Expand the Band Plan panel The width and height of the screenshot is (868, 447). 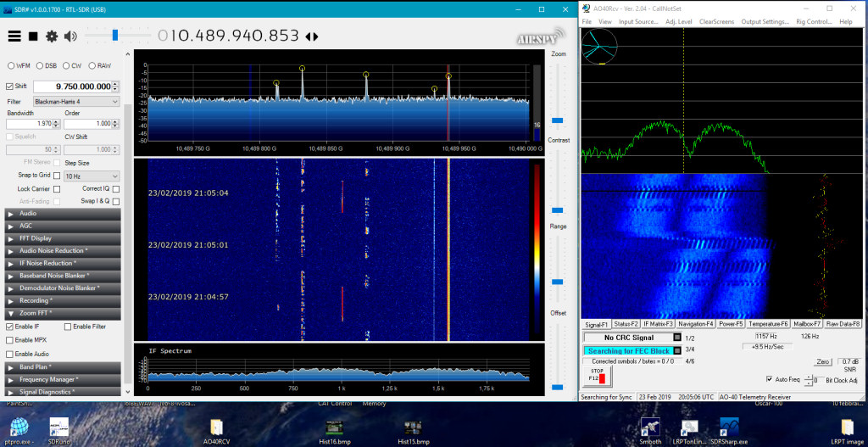pyautogui.click(x=63, y=366)
